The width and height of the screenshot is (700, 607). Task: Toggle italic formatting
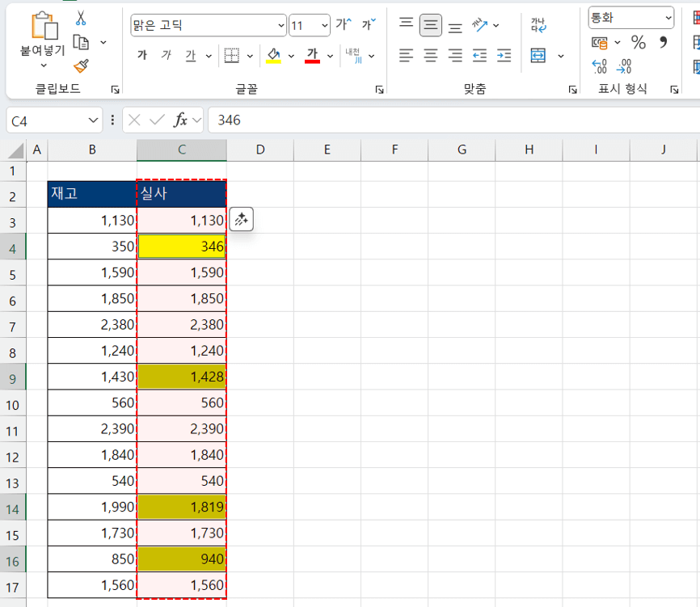pyautogui.click(x=167, y=56)
